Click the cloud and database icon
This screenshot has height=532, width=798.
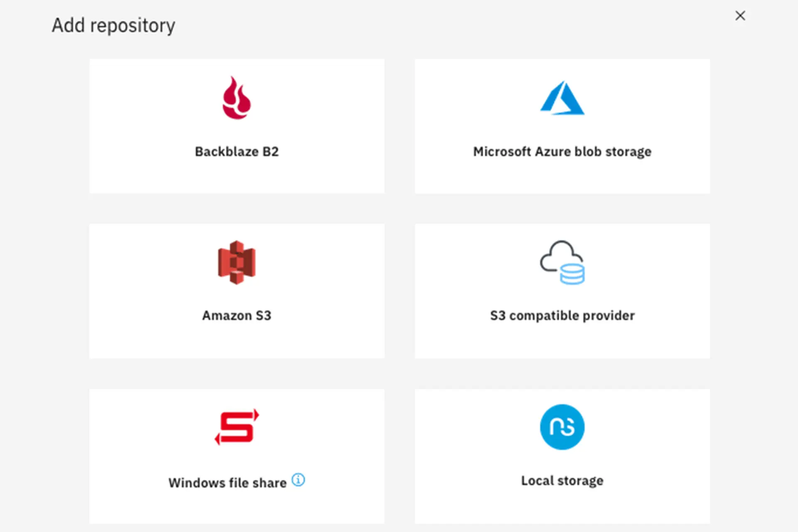[x=562, y=262]
